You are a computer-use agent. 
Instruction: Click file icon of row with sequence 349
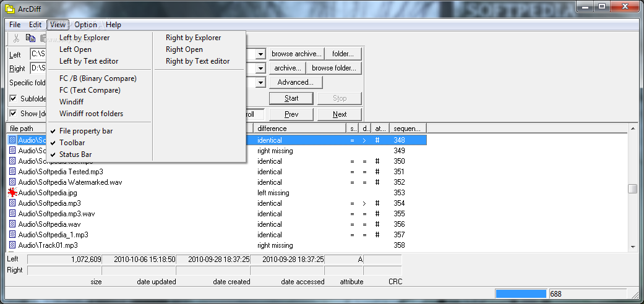pos(12,151)
